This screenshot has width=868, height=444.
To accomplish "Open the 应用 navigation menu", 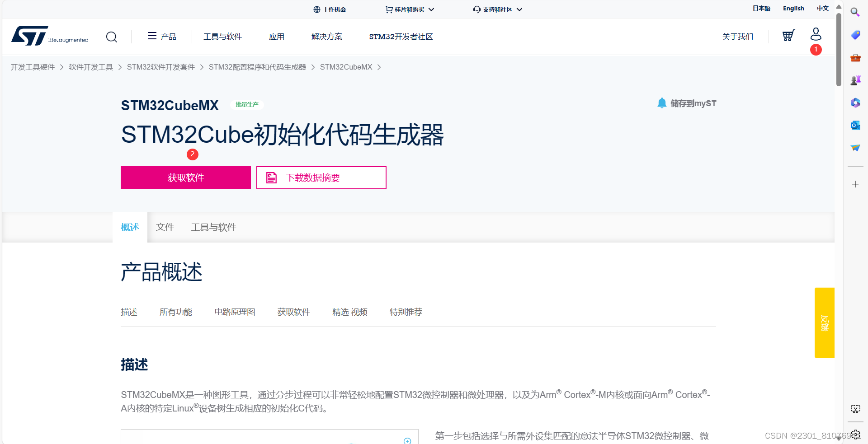I will pos(277,37).
